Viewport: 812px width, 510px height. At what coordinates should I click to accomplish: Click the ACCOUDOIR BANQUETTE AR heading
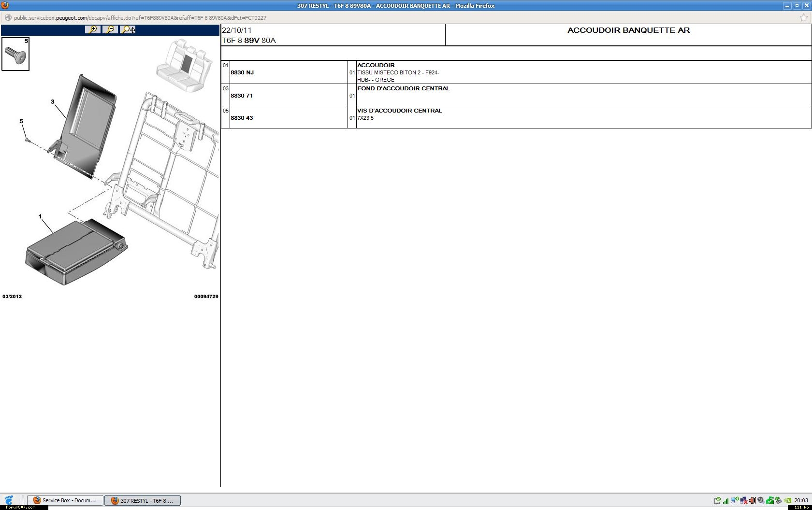628,30
